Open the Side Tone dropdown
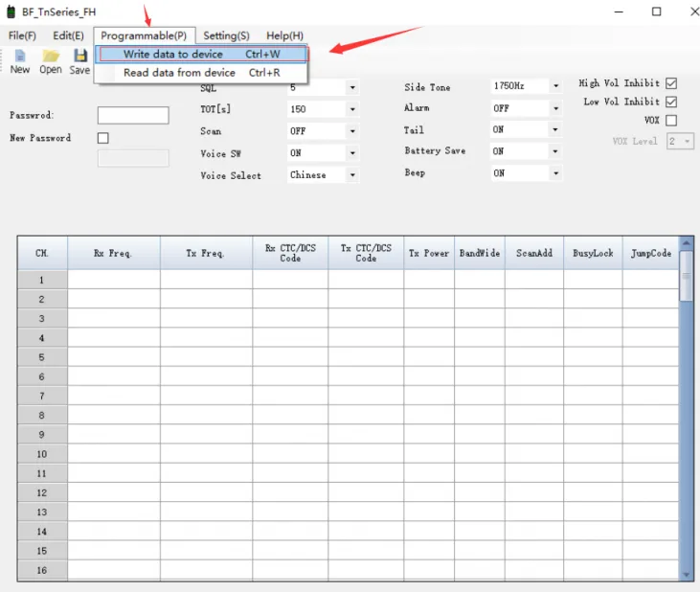The width and height of the screenshot is (700, 592). click(x=555, y=87)
